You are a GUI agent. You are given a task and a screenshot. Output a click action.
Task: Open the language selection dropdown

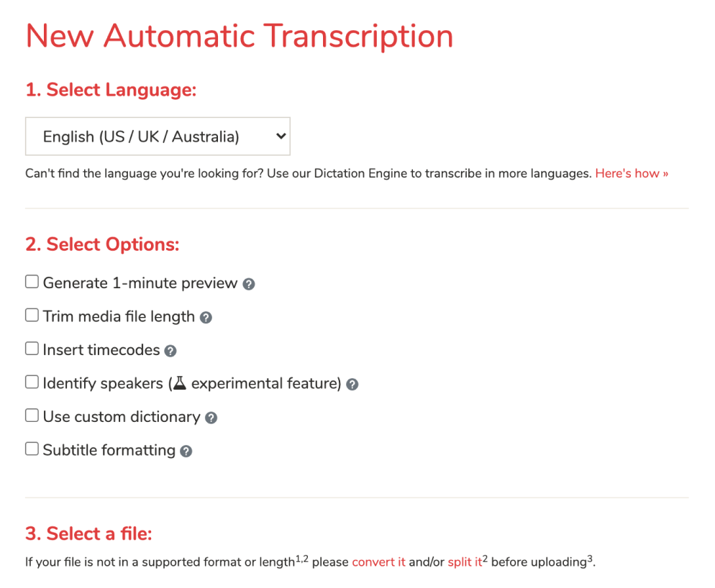click(158, 137)
